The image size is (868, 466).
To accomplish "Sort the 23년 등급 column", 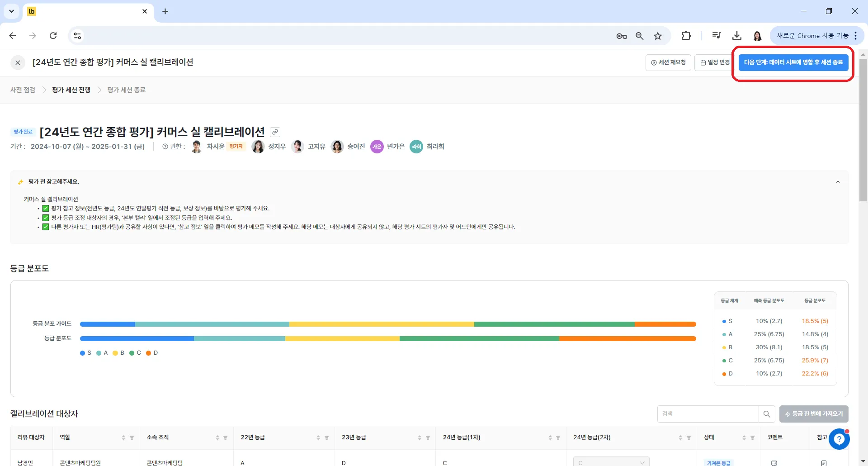I will pos(420,437).
